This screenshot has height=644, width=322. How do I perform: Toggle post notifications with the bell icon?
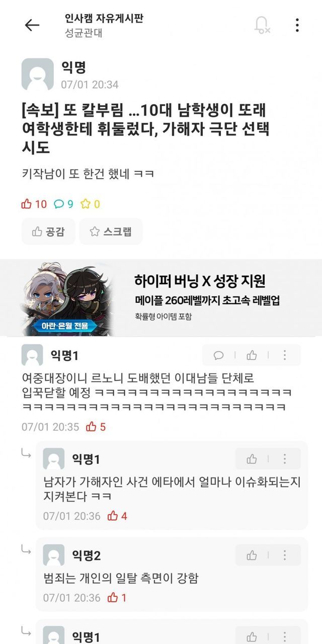pyautogui.click(x=262, y=25)
